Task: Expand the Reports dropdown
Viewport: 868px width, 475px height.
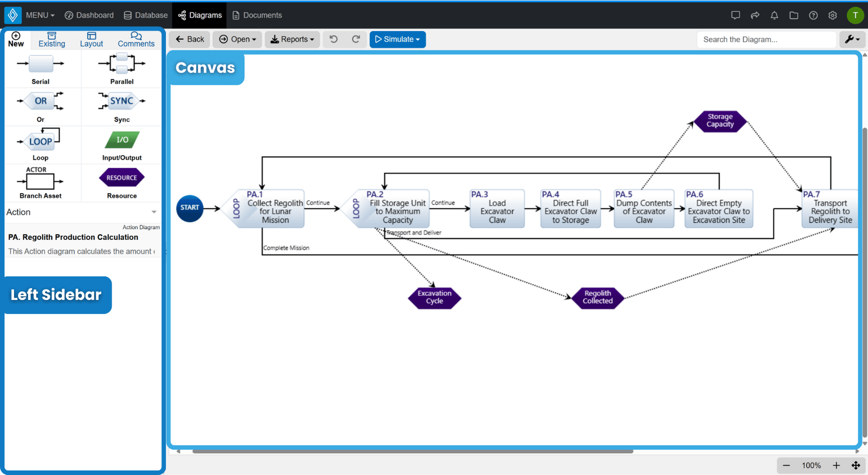Action: click(x=292, y=39)
